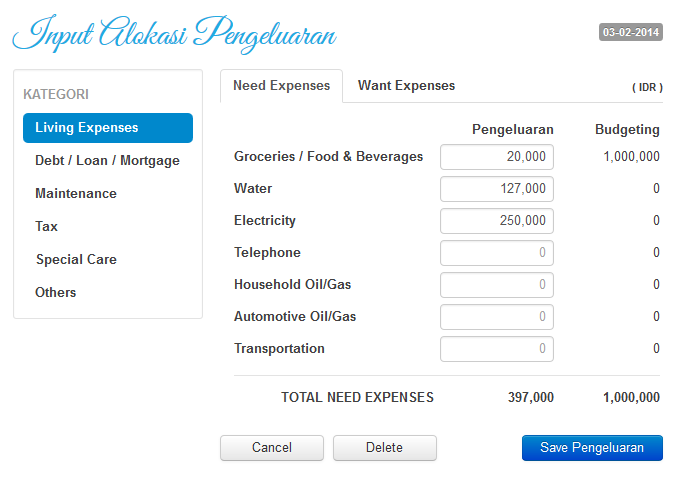Focus the Telephone expense input
This screenshot has width=675, height=489.
496,253
